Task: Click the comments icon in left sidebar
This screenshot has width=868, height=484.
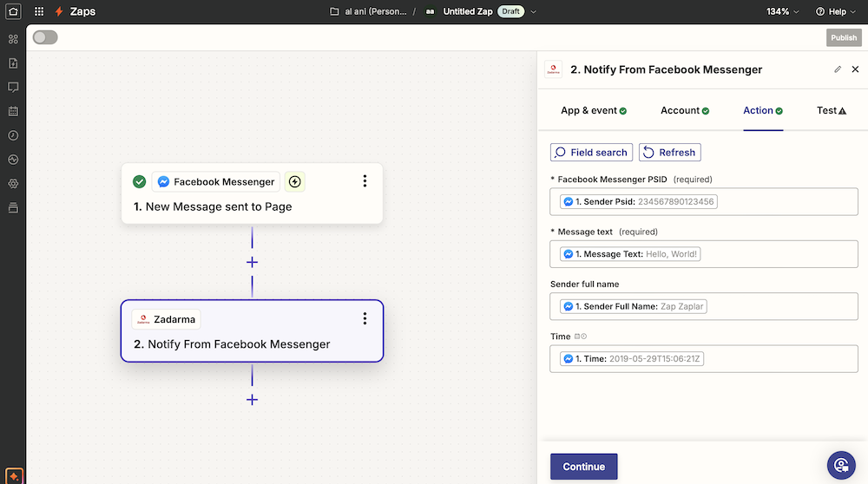Action: tap(13, 88)
